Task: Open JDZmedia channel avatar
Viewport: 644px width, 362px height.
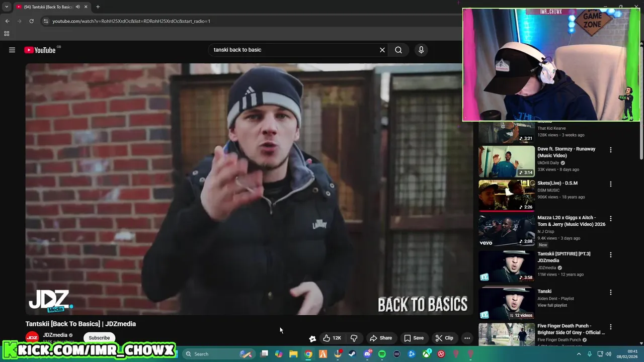Action: pos(32,338)
